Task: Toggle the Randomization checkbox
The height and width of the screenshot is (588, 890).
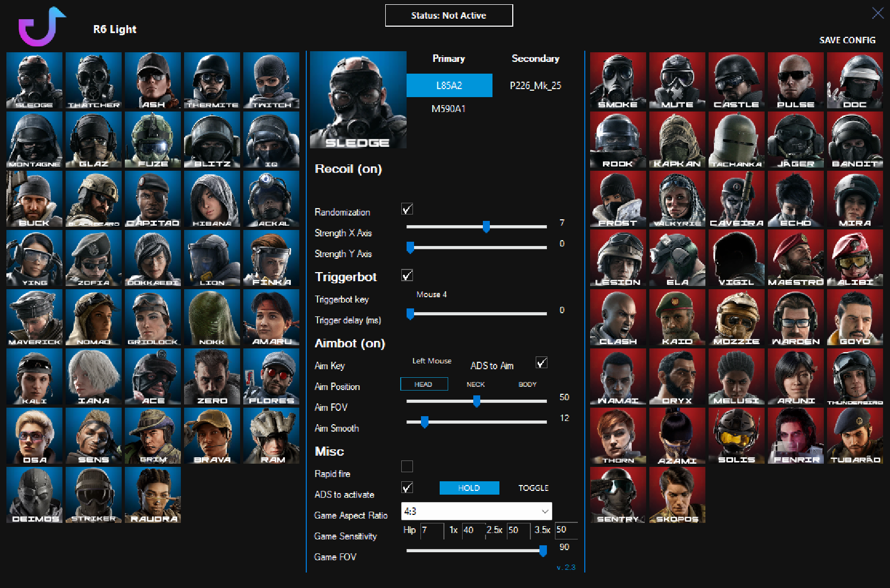Action: 407,209
